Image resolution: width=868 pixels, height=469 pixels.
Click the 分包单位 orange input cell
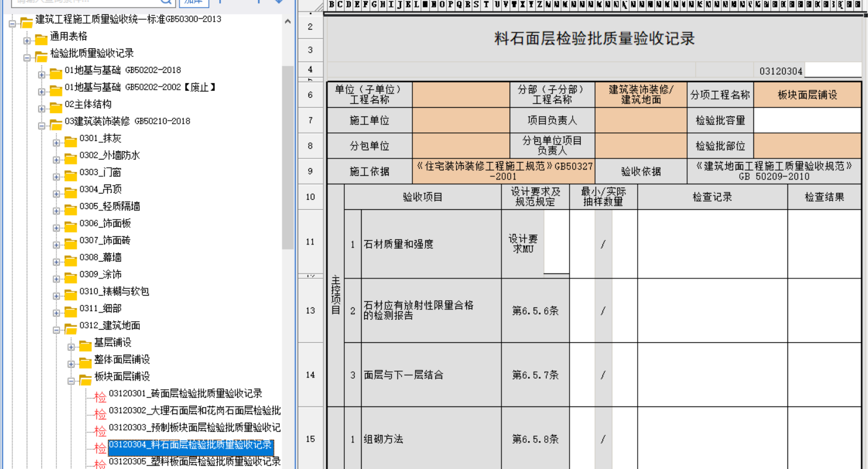tap(461, 146)
